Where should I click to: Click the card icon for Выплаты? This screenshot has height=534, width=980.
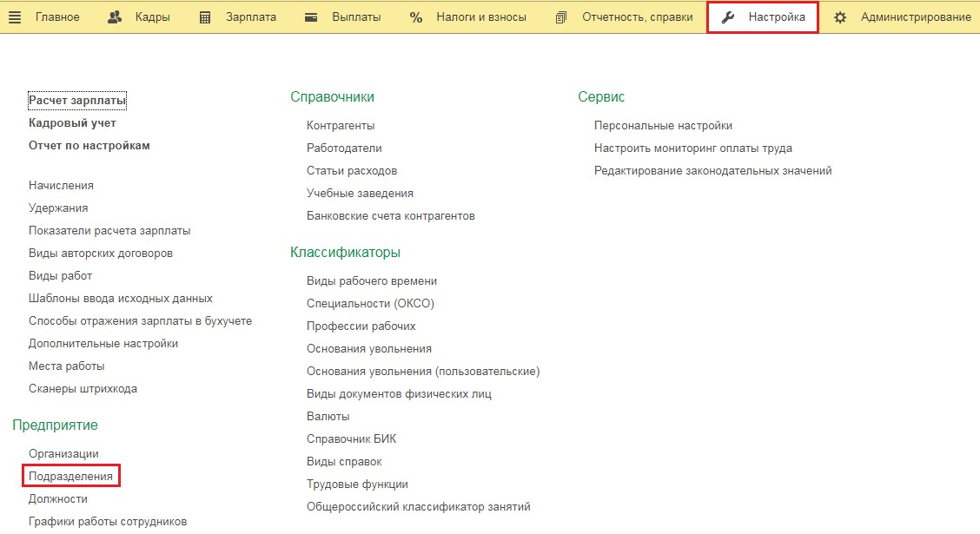pos(311,17)
